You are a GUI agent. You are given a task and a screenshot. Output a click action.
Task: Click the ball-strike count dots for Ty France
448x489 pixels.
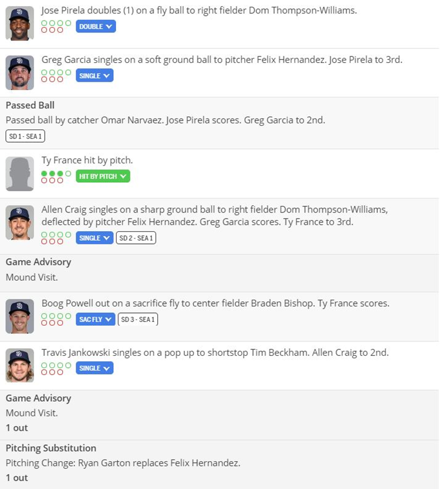(x=56, y=177)
